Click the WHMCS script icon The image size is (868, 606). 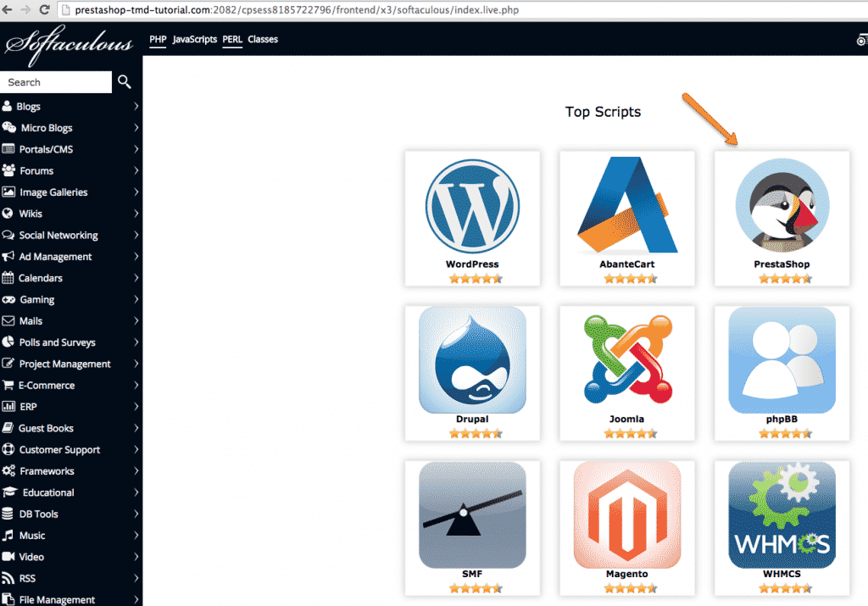[x=781, y=515]
